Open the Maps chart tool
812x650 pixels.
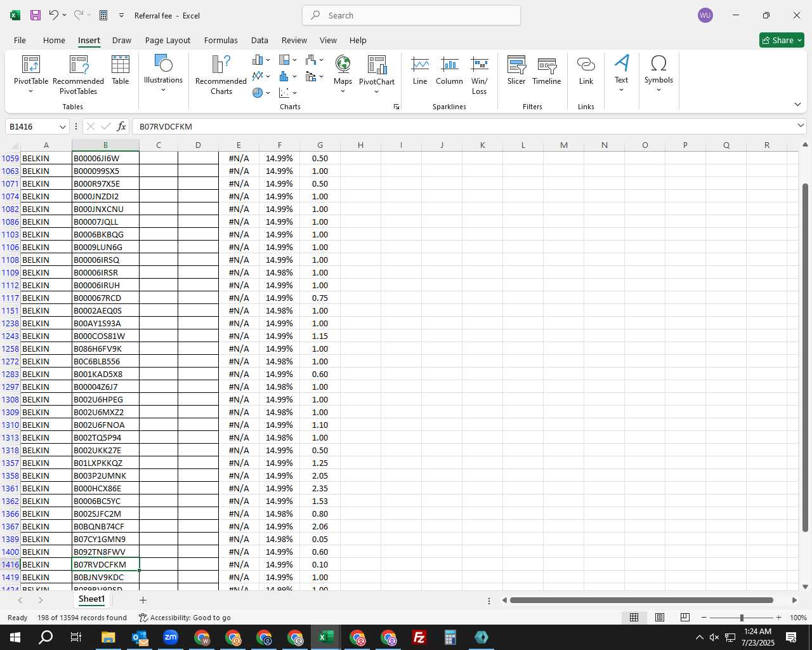pyautogui.click(x=343, y=75)
